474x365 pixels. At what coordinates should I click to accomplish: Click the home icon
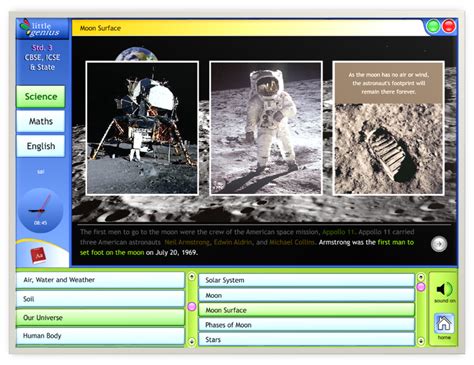tap(444, 323)
